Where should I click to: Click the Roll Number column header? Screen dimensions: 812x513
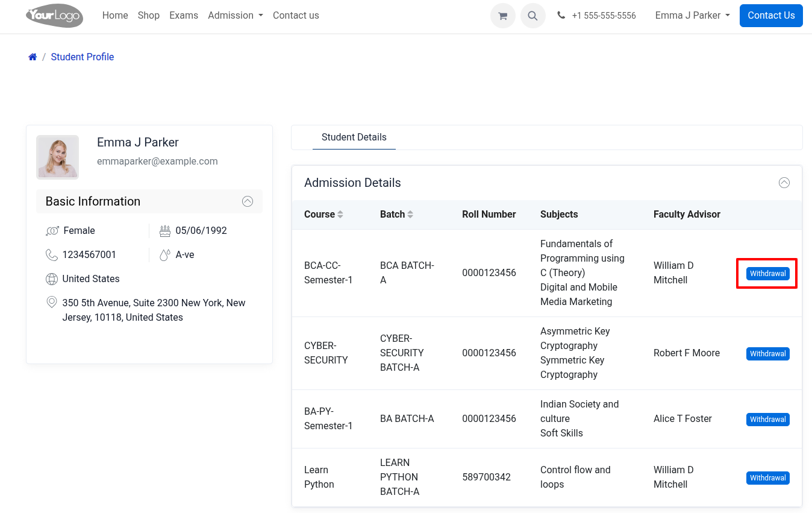489,215
